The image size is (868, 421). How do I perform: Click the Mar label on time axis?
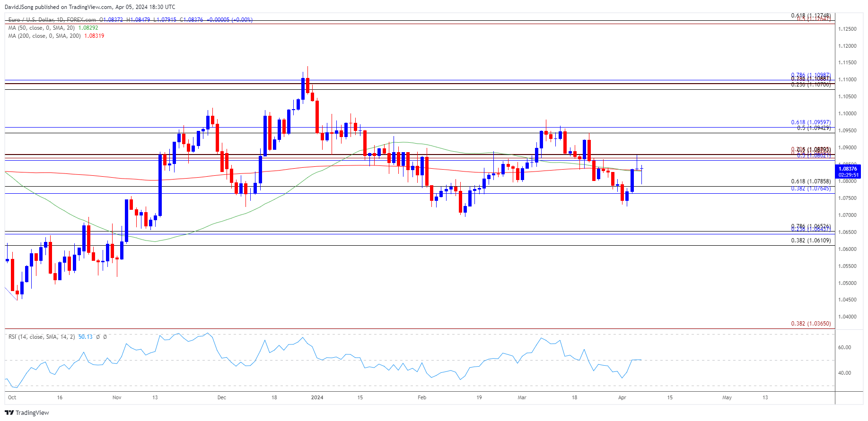coord(522,398)
